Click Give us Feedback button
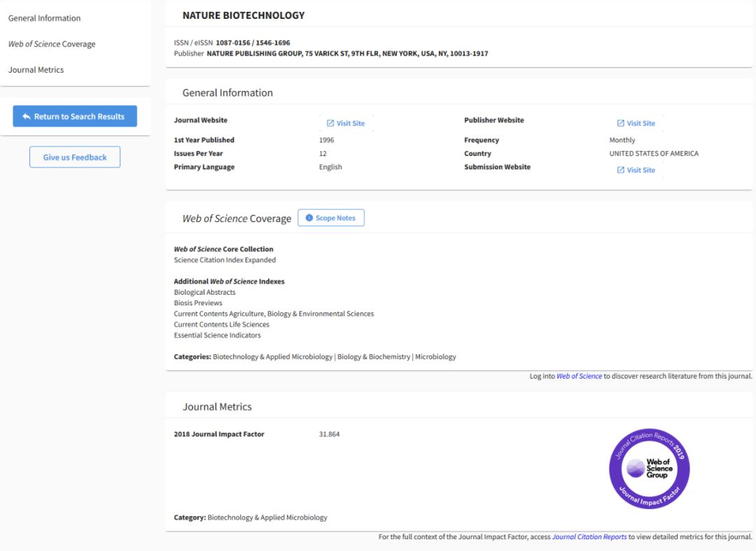 coord(75,157)
